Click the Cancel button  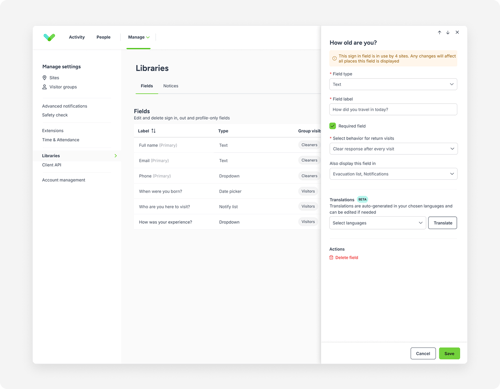[423, 353]
